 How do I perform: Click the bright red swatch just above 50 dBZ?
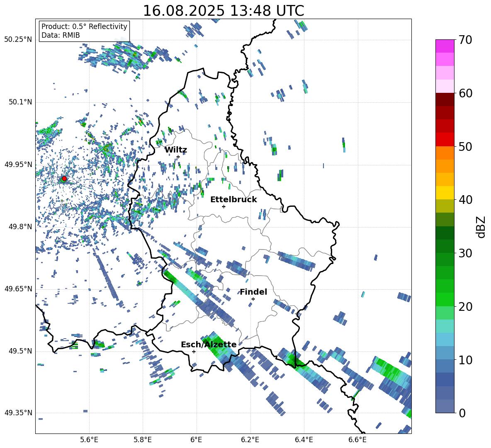coord(445,140)
